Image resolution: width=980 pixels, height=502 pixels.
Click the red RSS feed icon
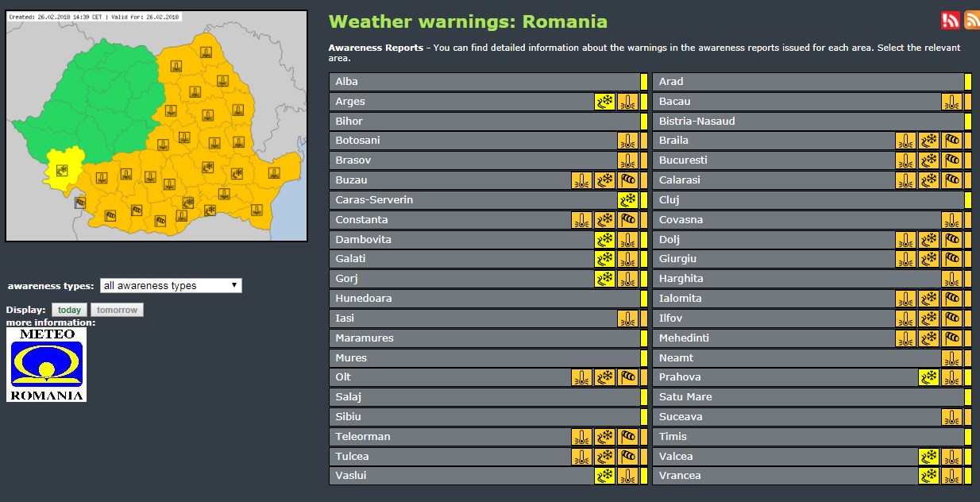[950, 21]
